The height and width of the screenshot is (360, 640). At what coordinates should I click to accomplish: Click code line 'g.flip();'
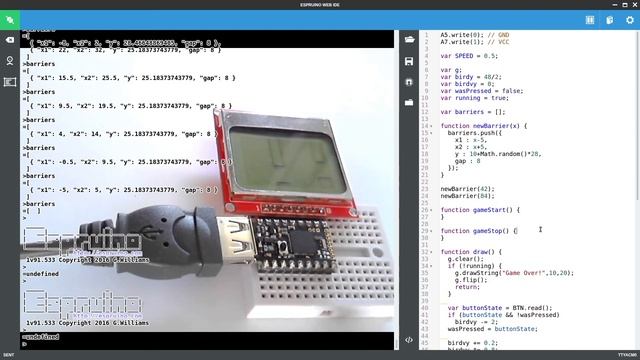click(x=471, y=280)
